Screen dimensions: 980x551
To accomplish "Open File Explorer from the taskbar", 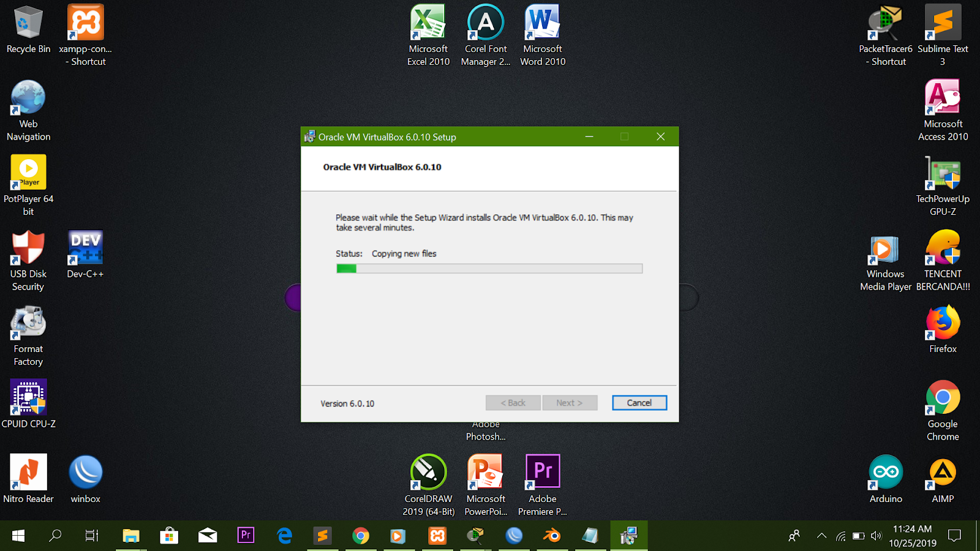I will tap(130, 536).
